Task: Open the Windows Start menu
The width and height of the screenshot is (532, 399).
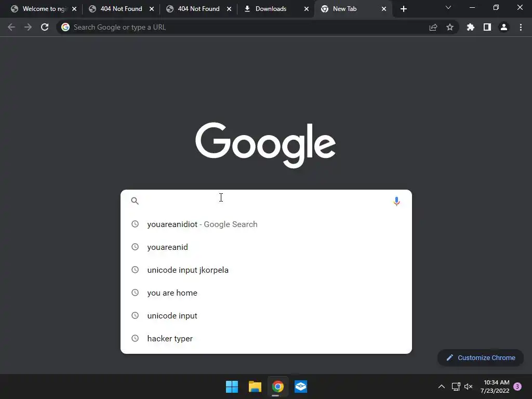Action: coord(232,387)
